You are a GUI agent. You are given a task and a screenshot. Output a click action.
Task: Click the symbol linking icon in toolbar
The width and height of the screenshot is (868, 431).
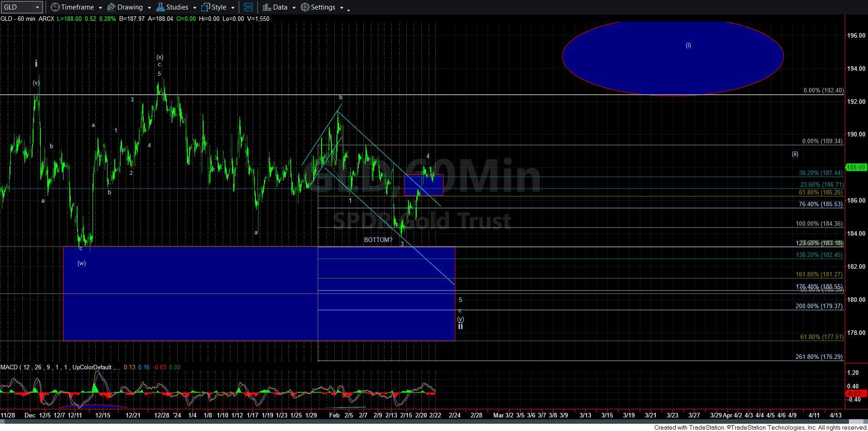point(248,7)
